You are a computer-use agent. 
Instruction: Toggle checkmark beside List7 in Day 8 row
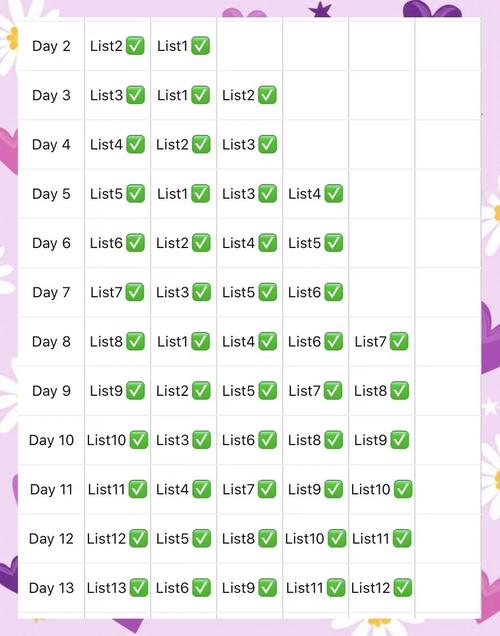(399, 341)
